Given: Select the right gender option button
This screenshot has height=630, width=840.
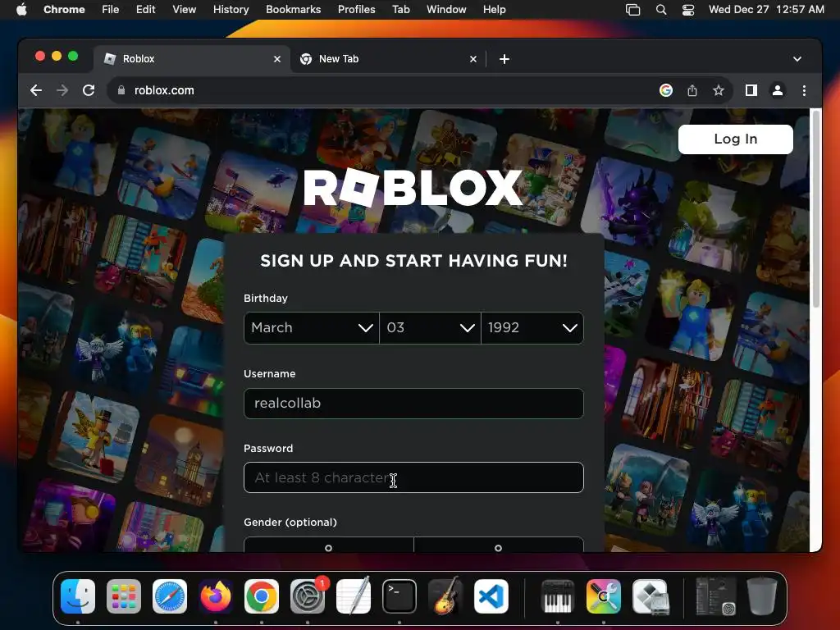Looking at the screenshot, I should coord(498,545).
